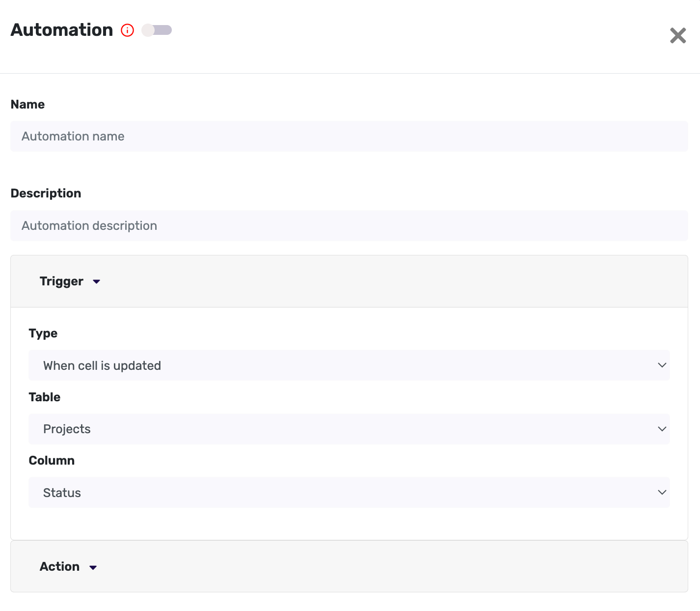Select the Trigger section header
The width and height of the screenshot is (700, 611).
61,281
